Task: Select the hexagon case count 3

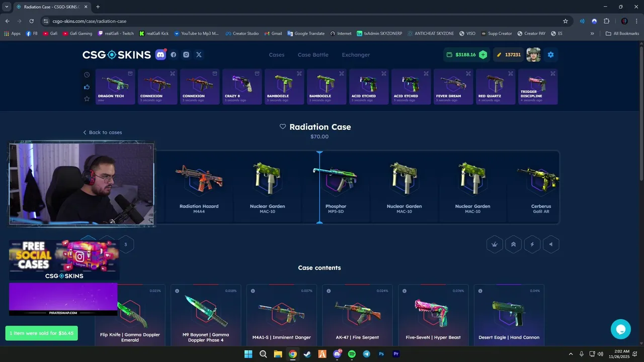Action: click(x=126, y=245)
